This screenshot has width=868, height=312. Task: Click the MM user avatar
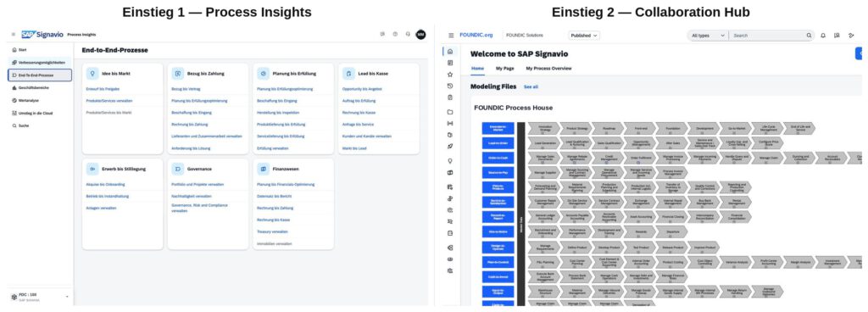click(420, 34)
